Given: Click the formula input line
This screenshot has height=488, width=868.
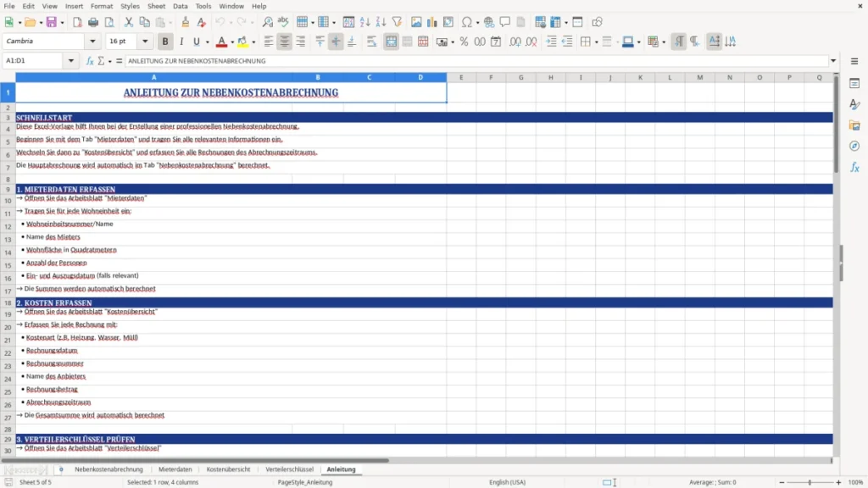Looking at the screenshot, I should [476, 61].
